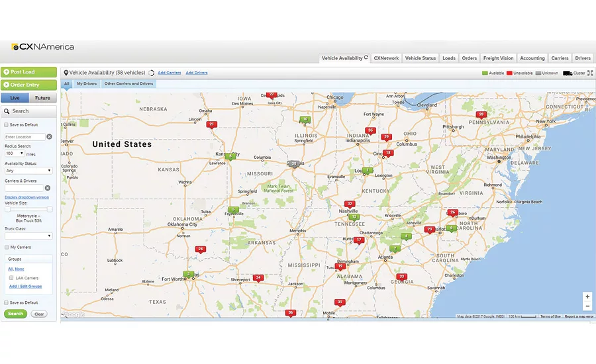Open the Radius Search miles dropdown
The height and width of the screenshot is (364, 596).
point(15,154)
